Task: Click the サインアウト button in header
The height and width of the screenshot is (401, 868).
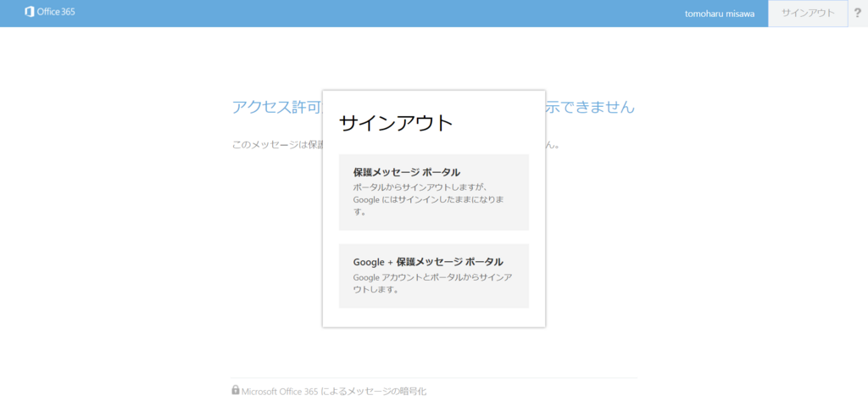Action: pyautogui.click(x=808, y=14)
